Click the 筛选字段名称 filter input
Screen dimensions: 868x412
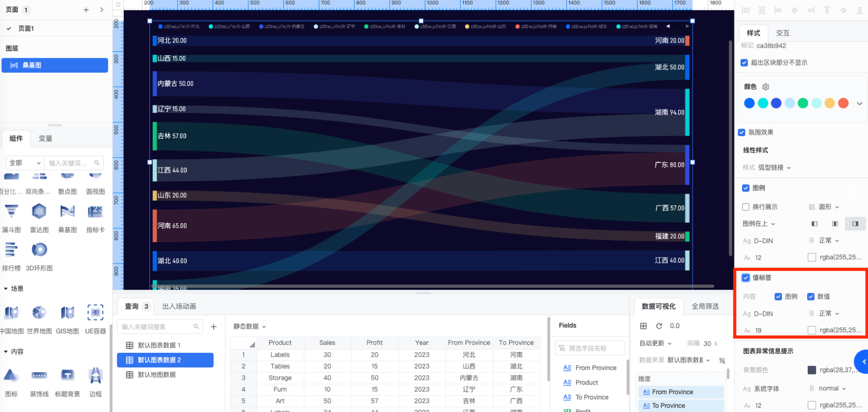(x=590, y=349)
